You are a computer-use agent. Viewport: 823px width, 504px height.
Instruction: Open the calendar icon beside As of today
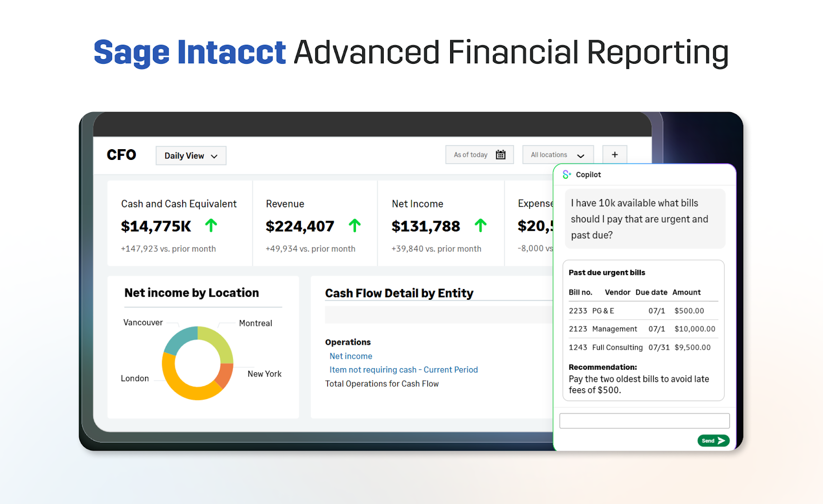[x=500, y=154]
